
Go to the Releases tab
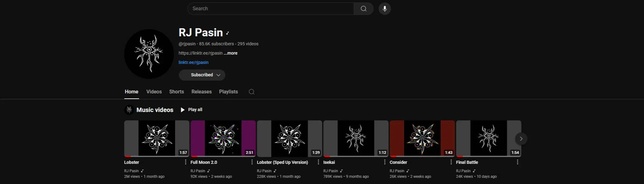coord(202,92)
